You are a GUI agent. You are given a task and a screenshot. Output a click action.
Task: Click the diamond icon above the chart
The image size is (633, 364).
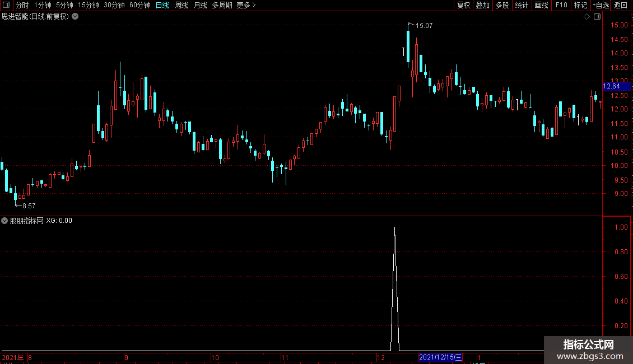point(587,17)
